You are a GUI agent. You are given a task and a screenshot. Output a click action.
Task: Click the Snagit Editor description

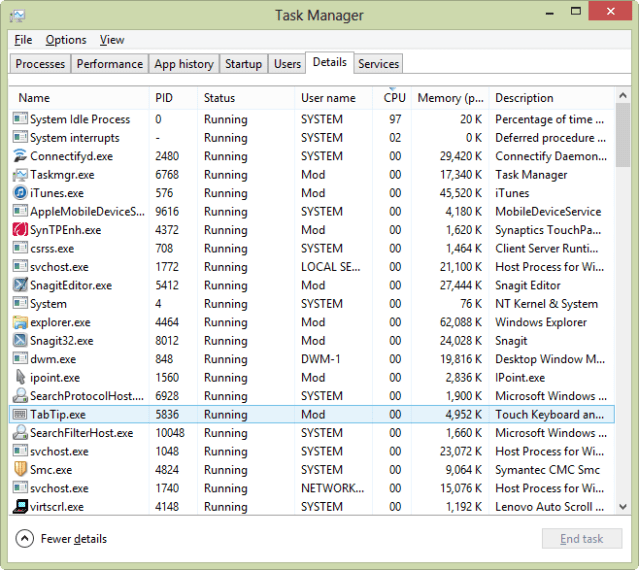click(528, 286)
